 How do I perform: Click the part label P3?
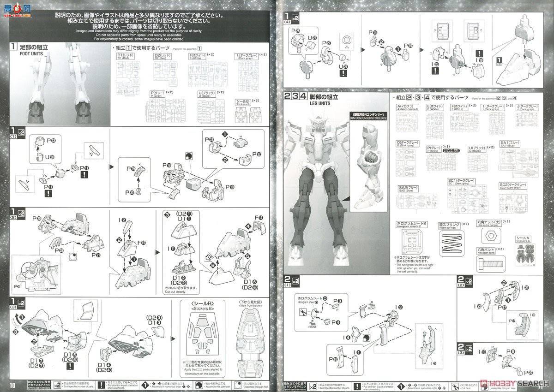pos(337,301)
